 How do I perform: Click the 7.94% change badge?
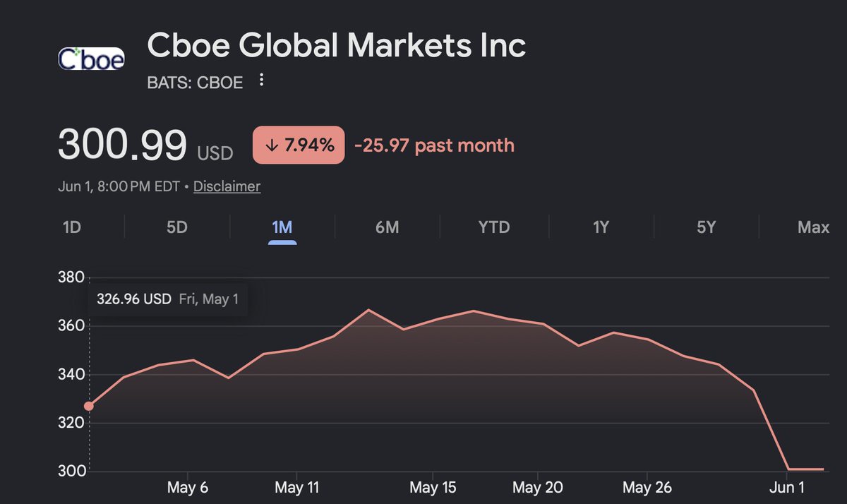(299, 145)
